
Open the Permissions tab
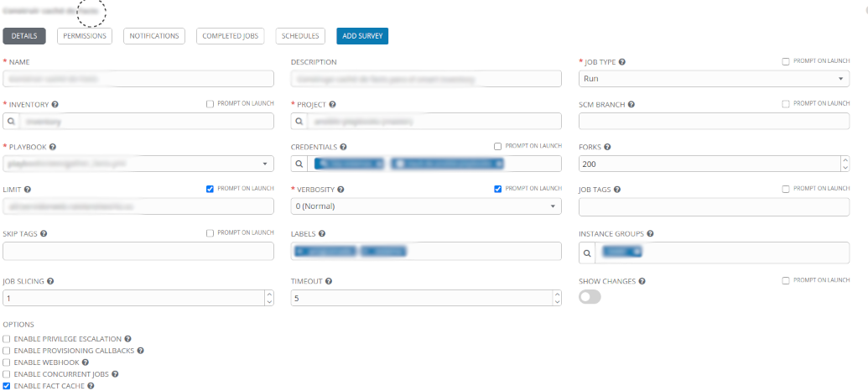coord(85,36)
